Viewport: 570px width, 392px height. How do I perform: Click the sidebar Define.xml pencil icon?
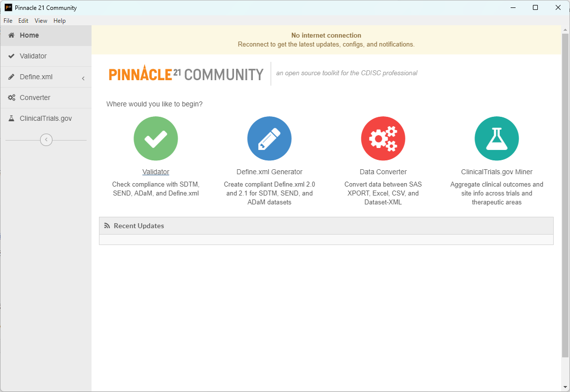12,77
